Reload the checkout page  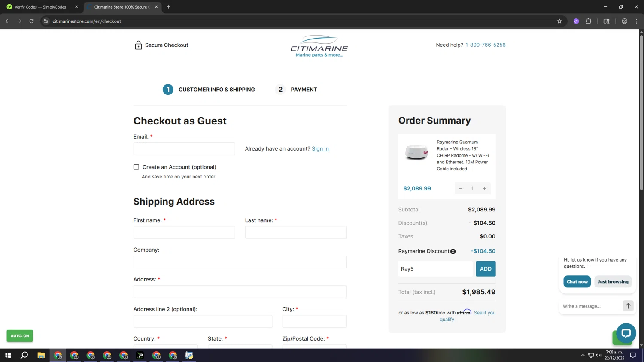[31, 21]
